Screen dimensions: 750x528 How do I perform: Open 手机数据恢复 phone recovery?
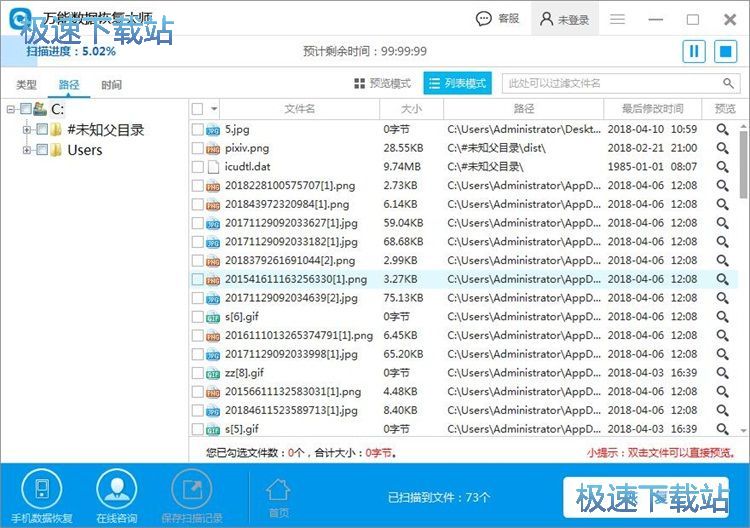pyautogui.click(x=42, y=491)
